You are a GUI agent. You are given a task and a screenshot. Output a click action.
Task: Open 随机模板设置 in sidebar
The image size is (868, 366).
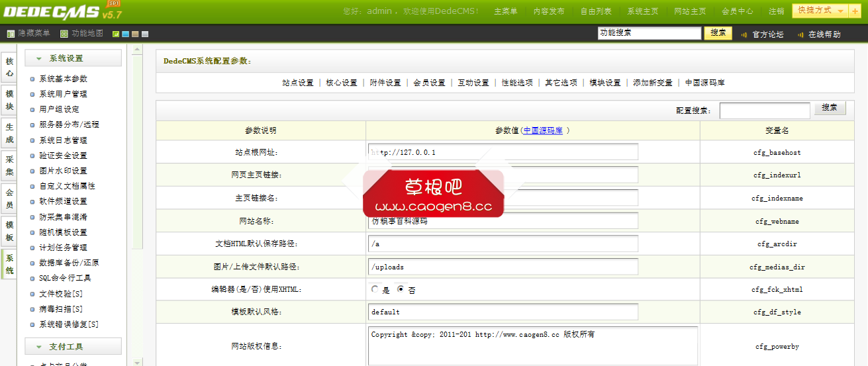tap(63, 232)
